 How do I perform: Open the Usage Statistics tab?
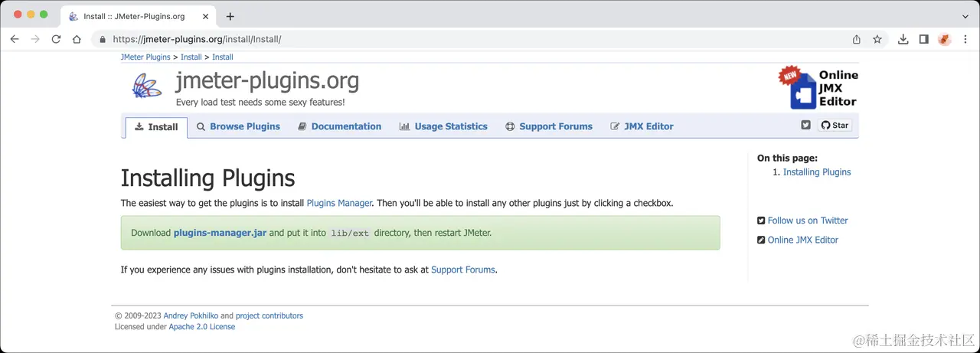coord(443,126)
